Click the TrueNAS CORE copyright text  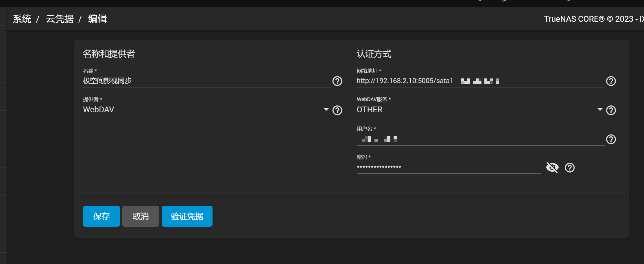pos(593,19)
